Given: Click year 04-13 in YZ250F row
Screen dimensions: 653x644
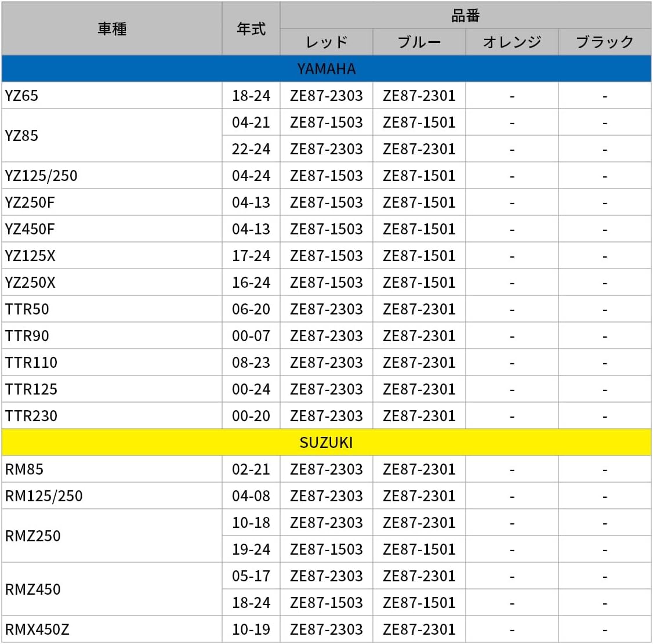Looking at the screenshot, I should pos(251,202).
